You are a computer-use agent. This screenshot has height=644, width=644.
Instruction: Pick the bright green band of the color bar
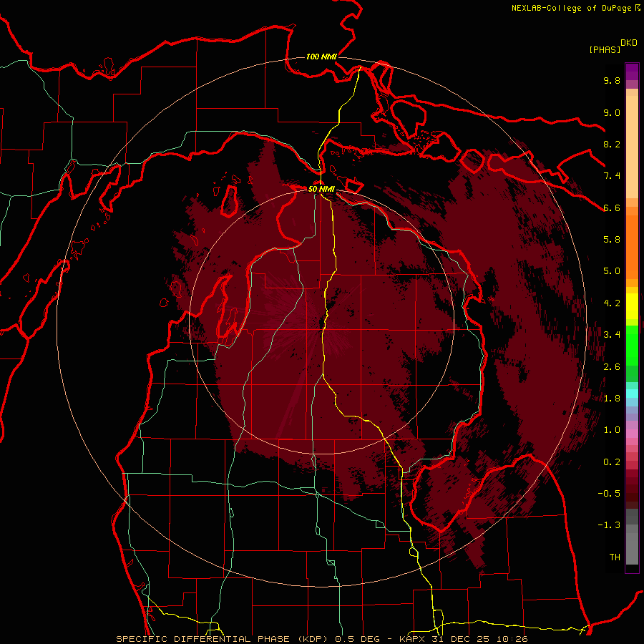(632, 345)
